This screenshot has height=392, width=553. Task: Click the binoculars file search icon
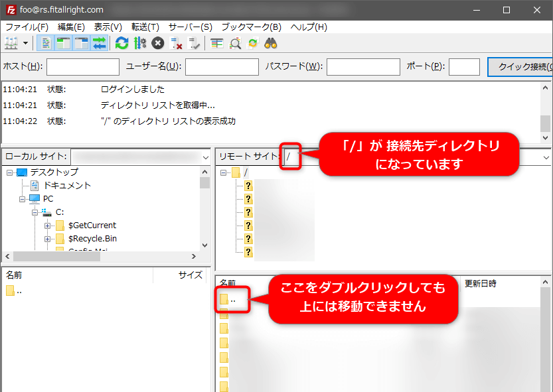tap(271, 43)
